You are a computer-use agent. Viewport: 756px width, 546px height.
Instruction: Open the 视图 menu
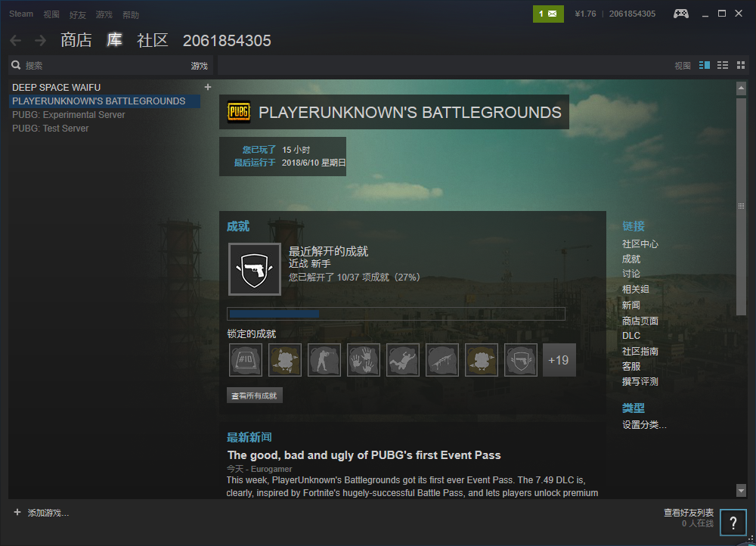pyautogui.click(x=51, y=14)
